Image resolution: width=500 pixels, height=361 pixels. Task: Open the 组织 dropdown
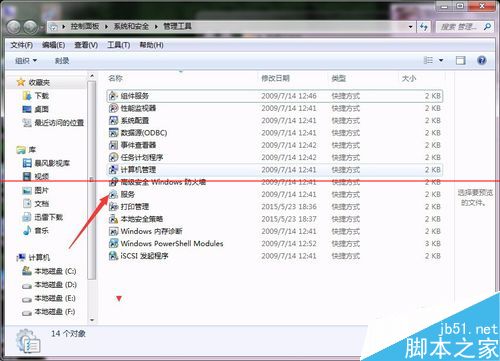26,61
